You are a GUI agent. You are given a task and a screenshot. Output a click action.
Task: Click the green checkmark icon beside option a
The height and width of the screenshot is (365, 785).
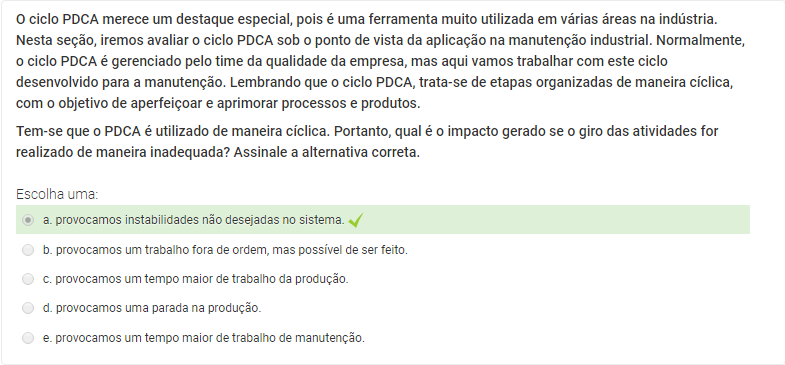355,220
